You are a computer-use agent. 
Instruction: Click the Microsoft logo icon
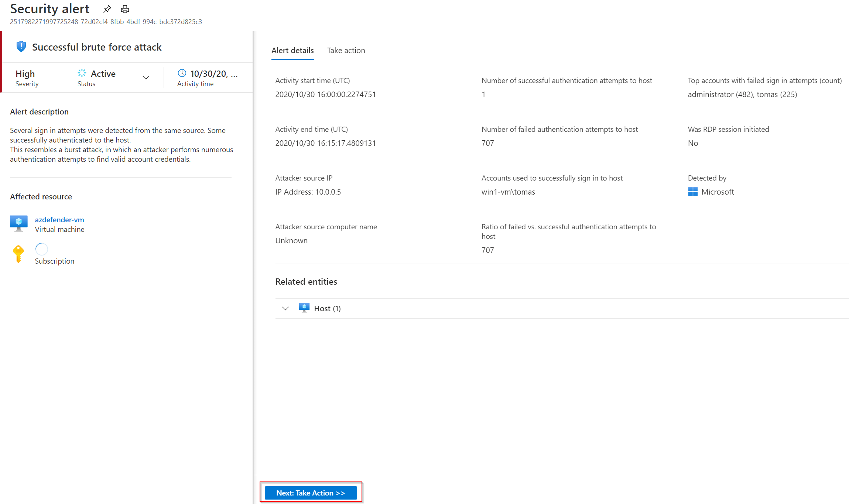(x=693, y=192)
